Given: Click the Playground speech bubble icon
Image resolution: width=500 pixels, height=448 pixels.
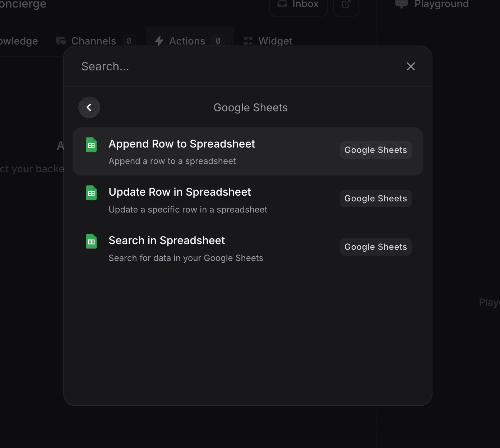Looking at the screenshot, I should coord(401,4).
